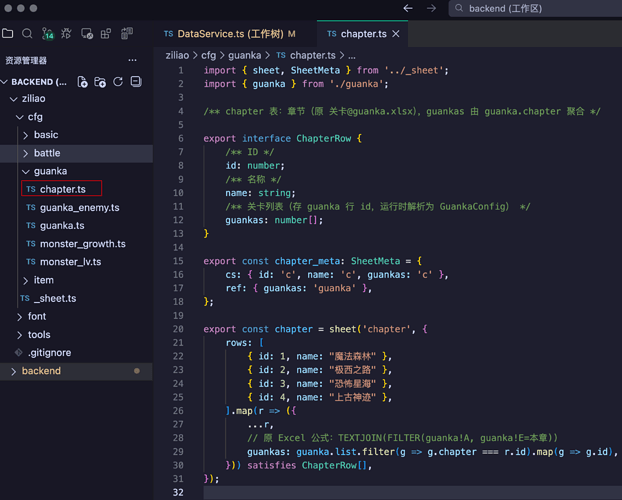
Task: Open the Remote Explorer monitor icon
Action: coord(86,34)
